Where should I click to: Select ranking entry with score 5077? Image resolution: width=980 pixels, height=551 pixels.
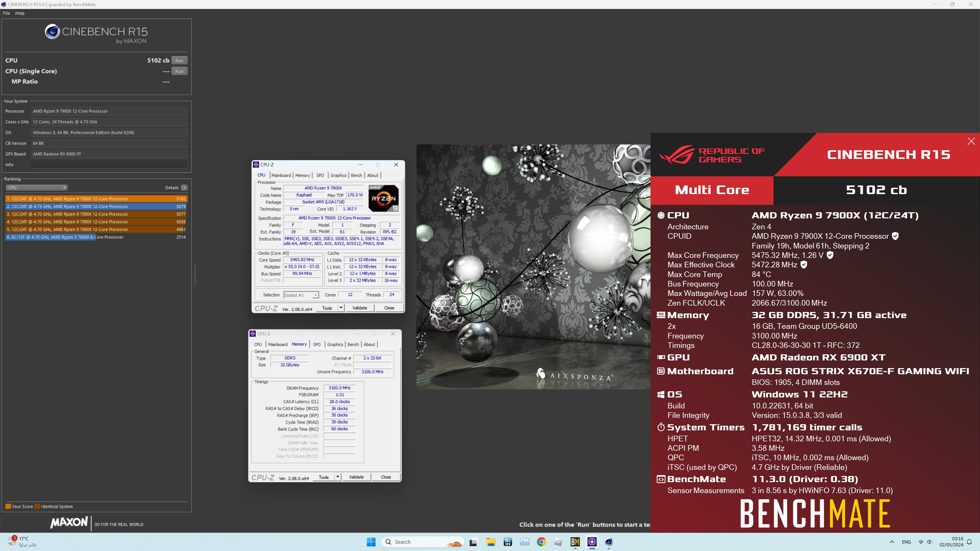tap(96, 214)
